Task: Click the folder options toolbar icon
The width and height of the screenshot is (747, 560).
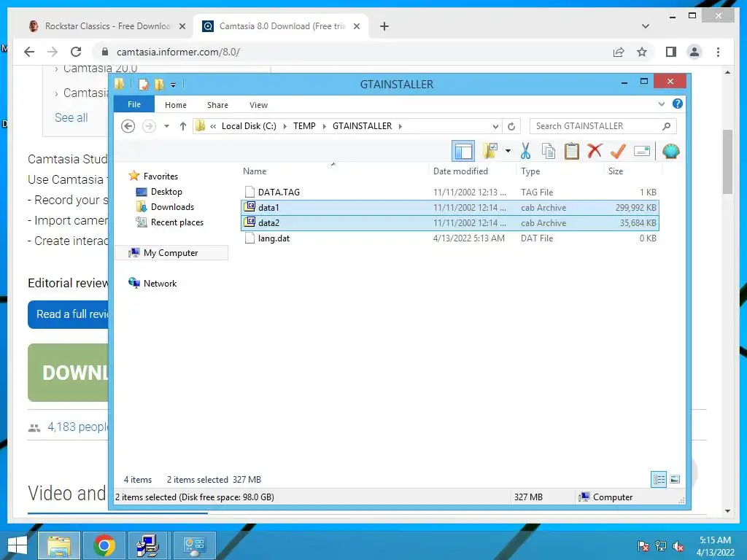Action: coord(489,151)
